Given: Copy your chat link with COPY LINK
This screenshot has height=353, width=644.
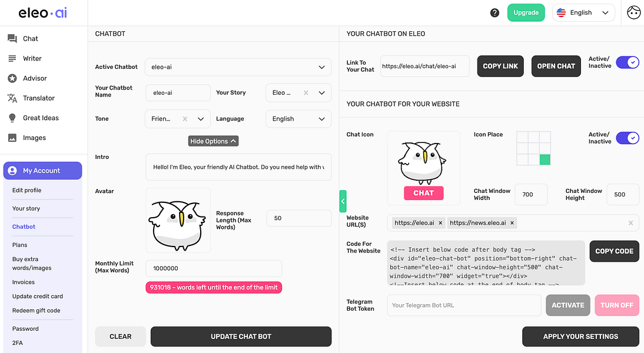Looking at the screenshot, I should coord(500,66).
